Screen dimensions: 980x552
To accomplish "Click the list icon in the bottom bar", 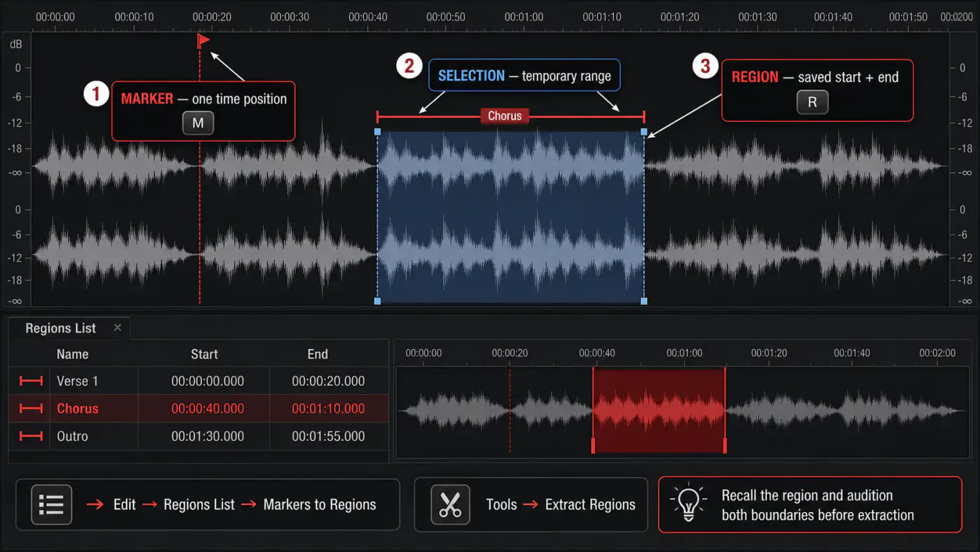I will click(x=52, y=504).
